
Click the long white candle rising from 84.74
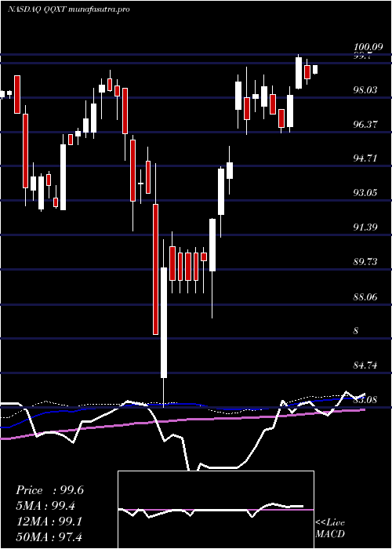(x=164, y=322)
